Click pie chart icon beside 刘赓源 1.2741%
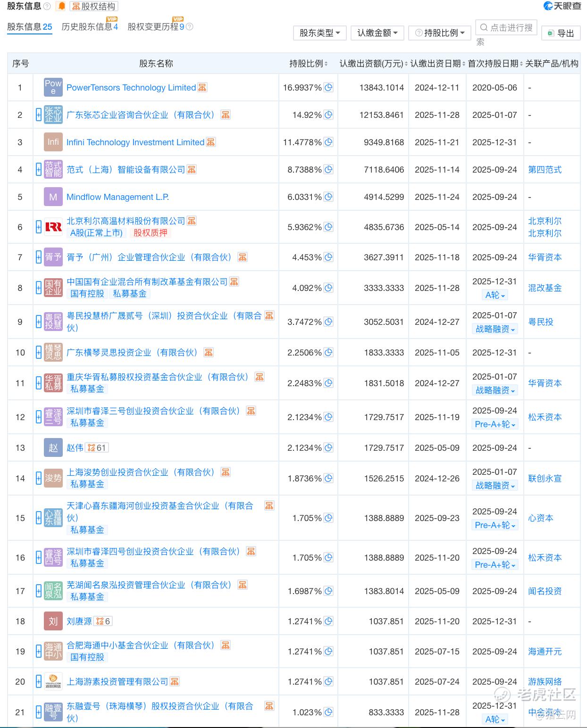 click(x=328, y=621)
